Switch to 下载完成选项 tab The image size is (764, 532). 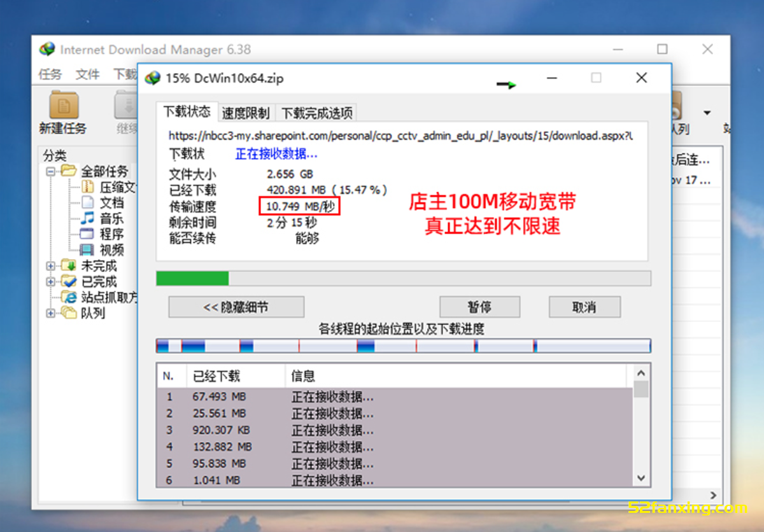(x=316, y=113)
